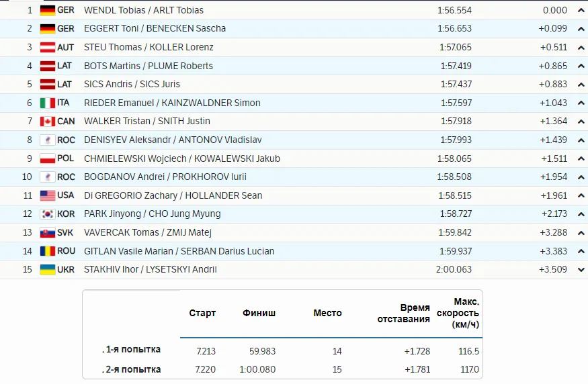Select the Canadian flag in the WALKER row
The width and height of the screenshot is (588, 384).
[x=47, y=122]
